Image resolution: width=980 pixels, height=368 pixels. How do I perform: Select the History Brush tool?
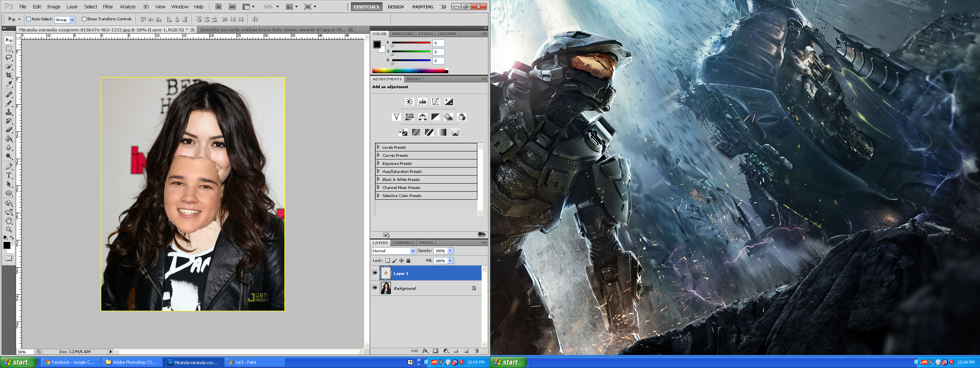pyautogui.click(x=9, y=121)
